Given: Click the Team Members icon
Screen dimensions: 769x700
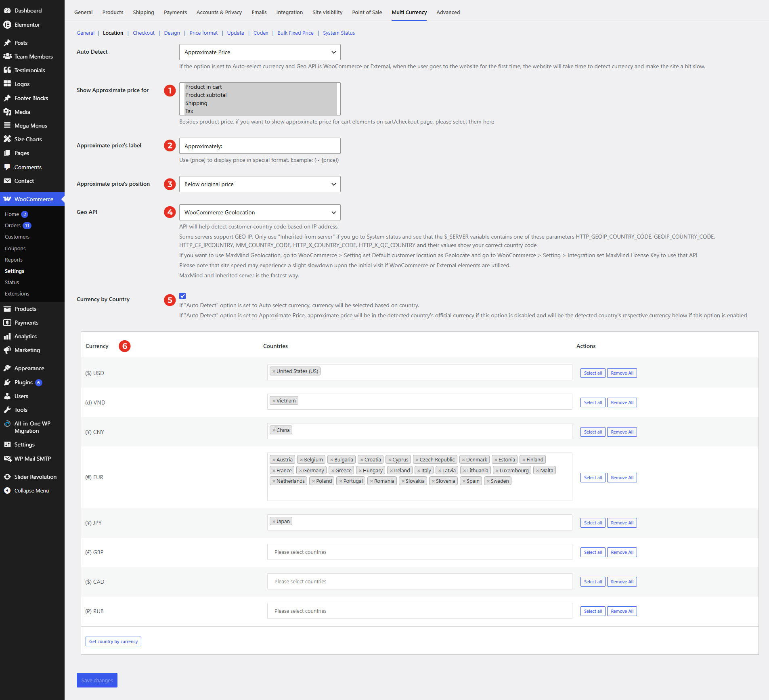Looking at the screenshot, I should (x=7, y=57).
